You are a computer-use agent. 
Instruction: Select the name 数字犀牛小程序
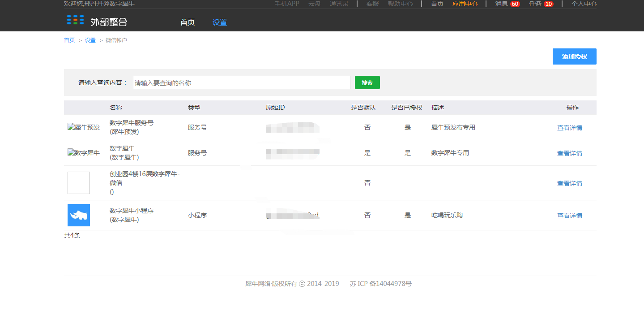click(x=132, y=211)
